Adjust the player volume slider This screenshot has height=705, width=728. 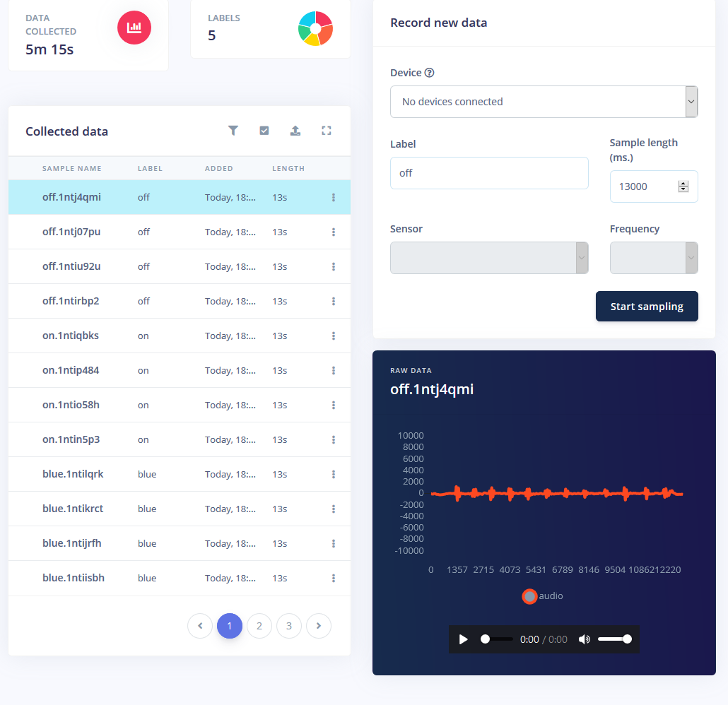(x=615, y=639)
